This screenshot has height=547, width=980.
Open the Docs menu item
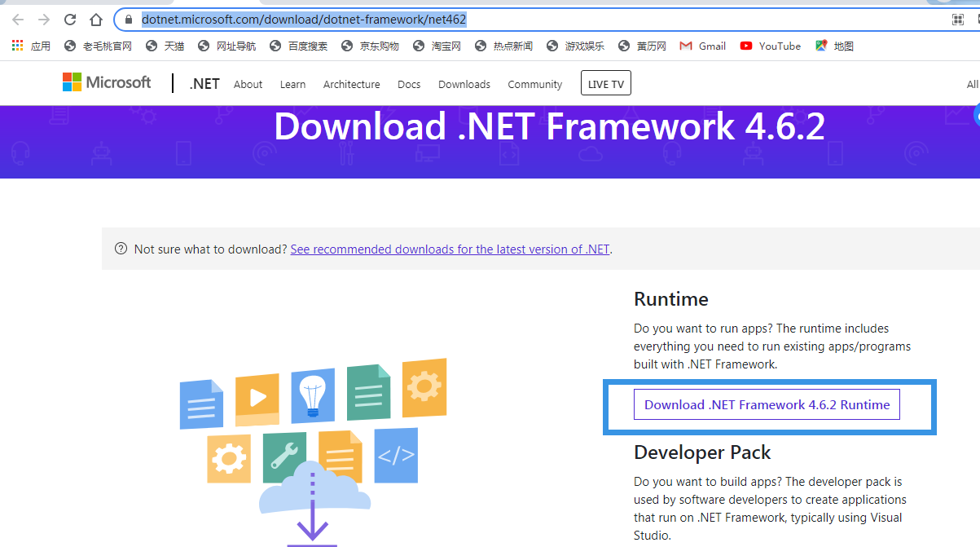tap(409, 84)
